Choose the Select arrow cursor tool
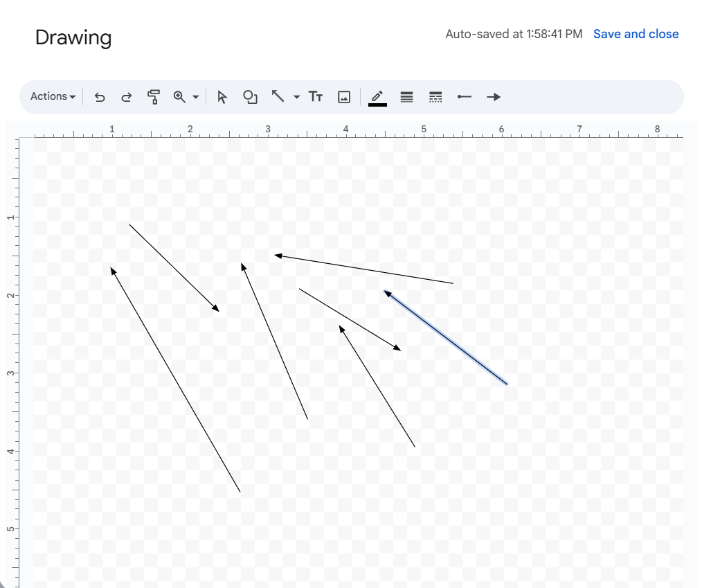Screen dimensions: 702x588 click(x=222, y=97)
